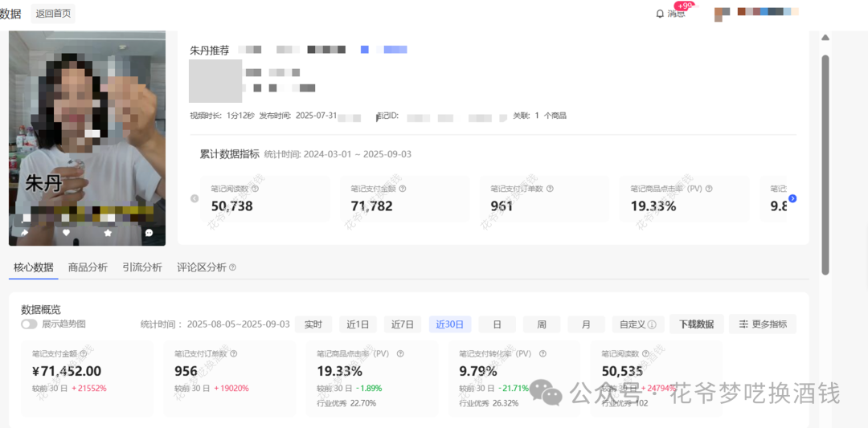Click help icon next to 评论区分析
Viewport: 868px width, 428px height.
(x=232, y=267)
